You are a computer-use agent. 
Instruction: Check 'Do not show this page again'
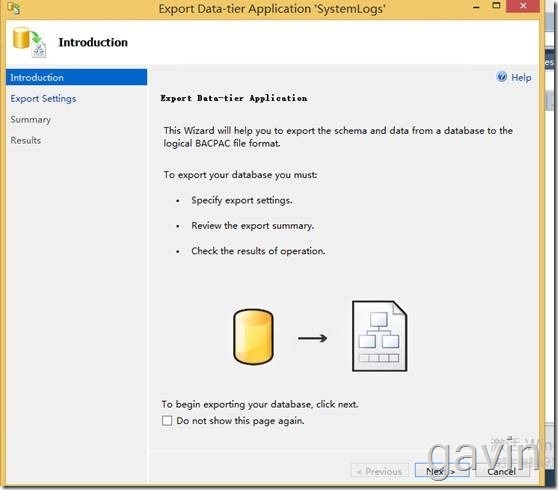coord(167,421)
